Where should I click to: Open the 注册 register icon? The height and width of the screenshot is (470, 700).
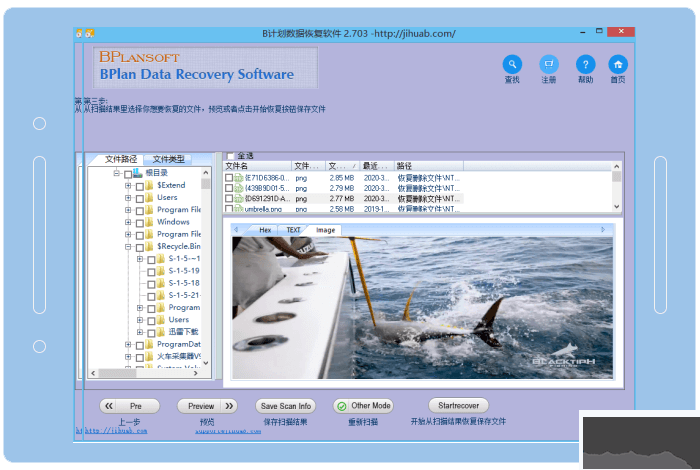548,64
